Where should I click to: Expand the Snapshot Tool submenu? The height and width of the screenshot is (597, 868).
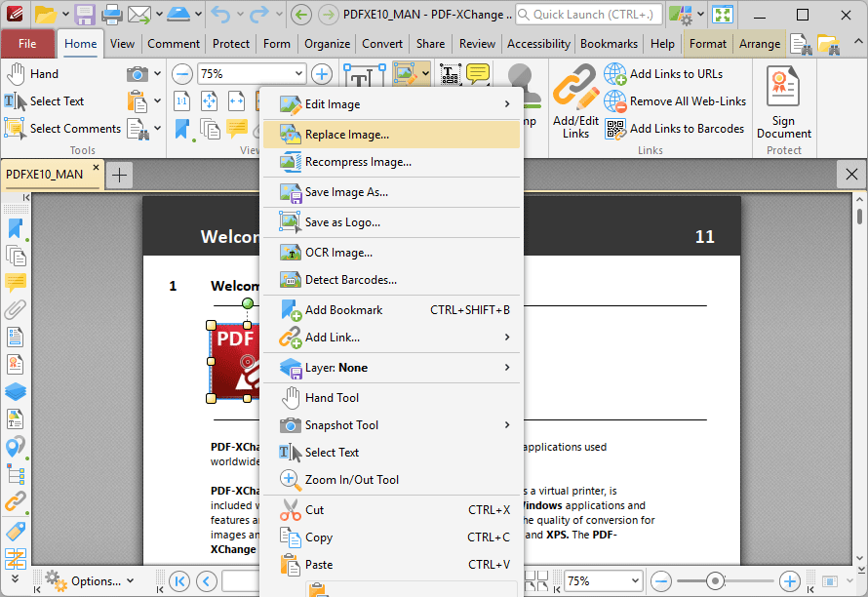tap(391, 425)
